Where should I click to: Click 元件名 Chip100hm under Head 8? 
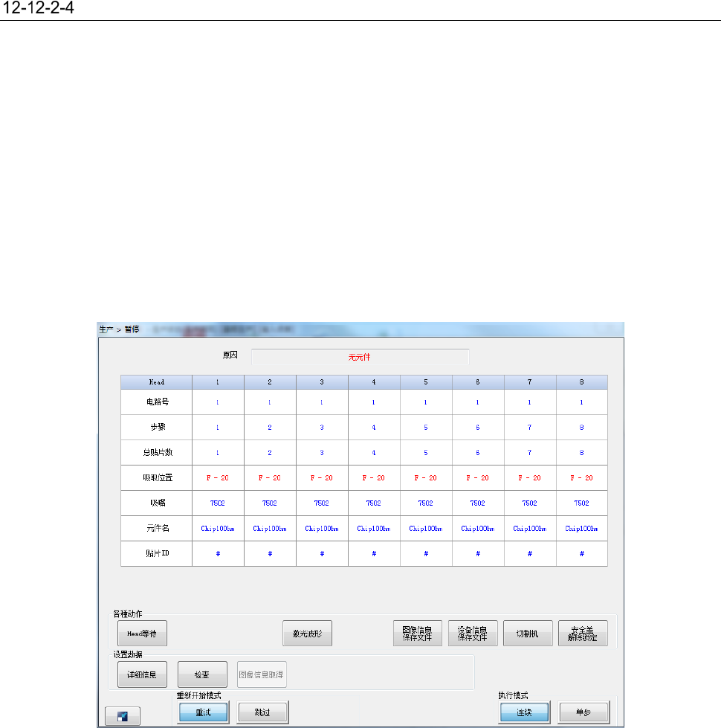(582, 529)
